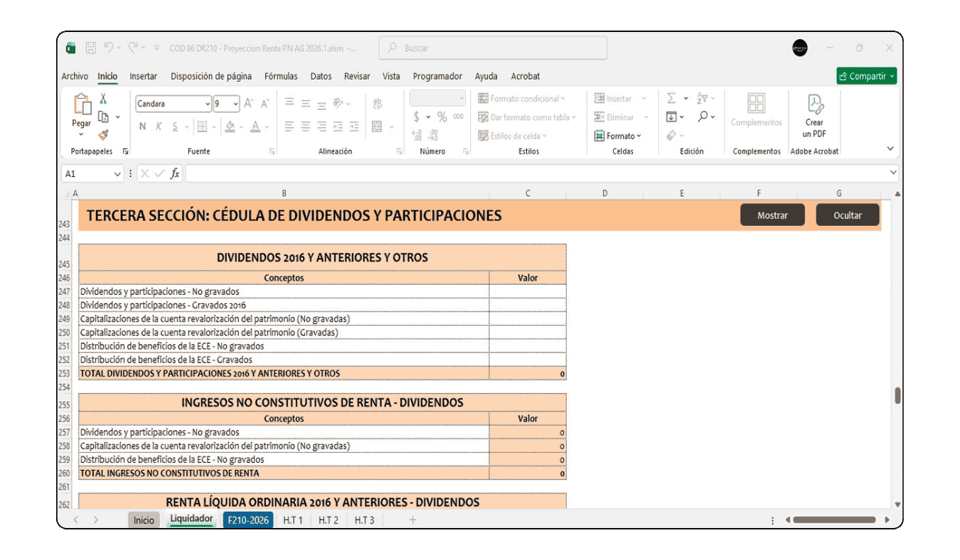This screenshot has height=560, width=960.
Task: Open the font size 9 dropdown
Action: [235, 103]
